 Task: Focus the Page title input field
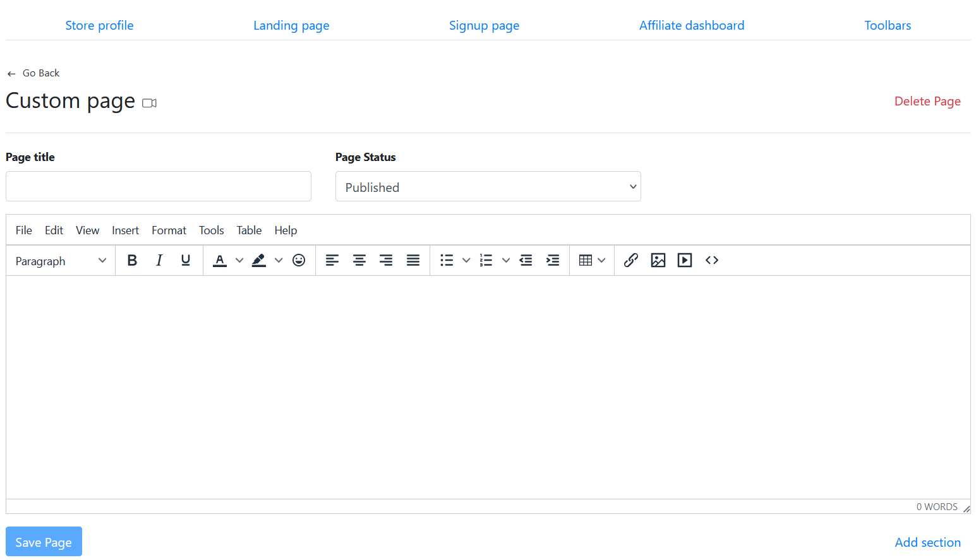pyautogui.click(x=159, y=186)
